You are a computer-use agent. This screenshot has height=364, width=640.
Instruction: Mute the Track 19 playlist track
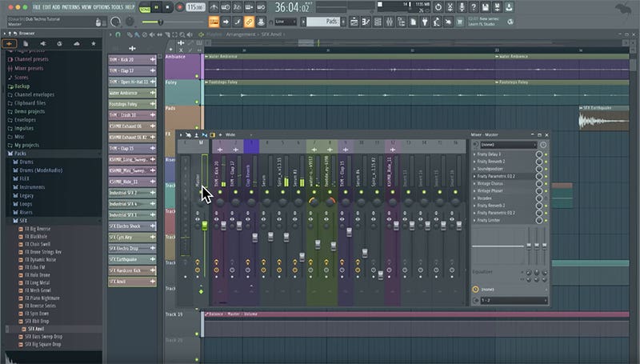pyautogui.click(x=197, y=334)
